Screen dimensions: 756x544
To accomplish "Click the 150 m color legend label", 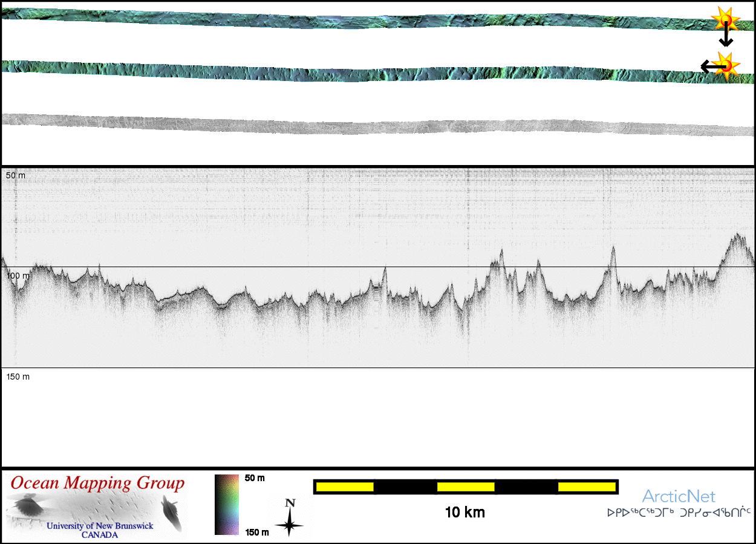I will [x=256, y=533].
